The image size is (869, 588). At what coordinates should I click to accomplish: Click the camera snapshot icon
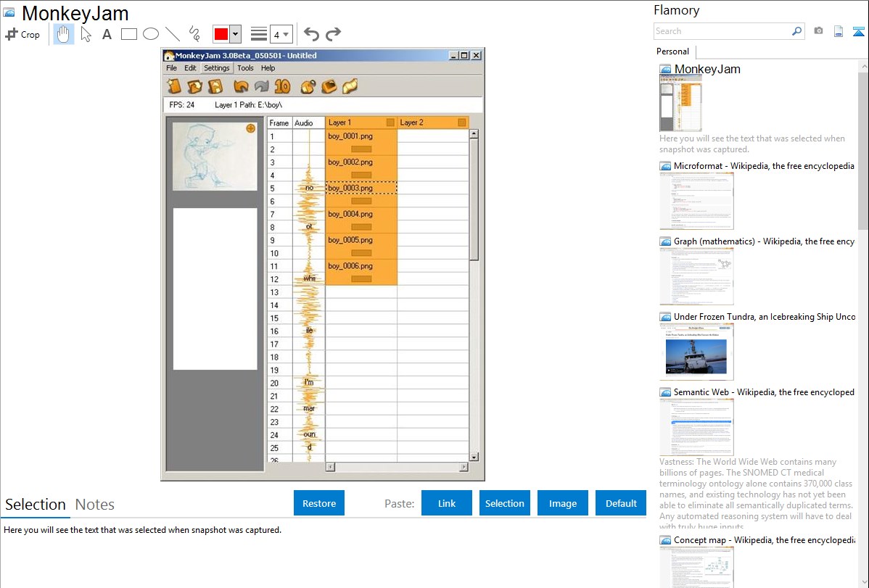pos(818,31)
